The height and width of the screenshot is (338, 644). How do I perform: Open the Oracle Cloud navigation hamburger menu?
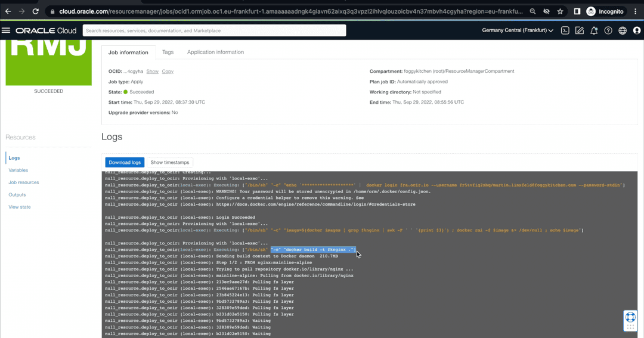coord(6,30)
